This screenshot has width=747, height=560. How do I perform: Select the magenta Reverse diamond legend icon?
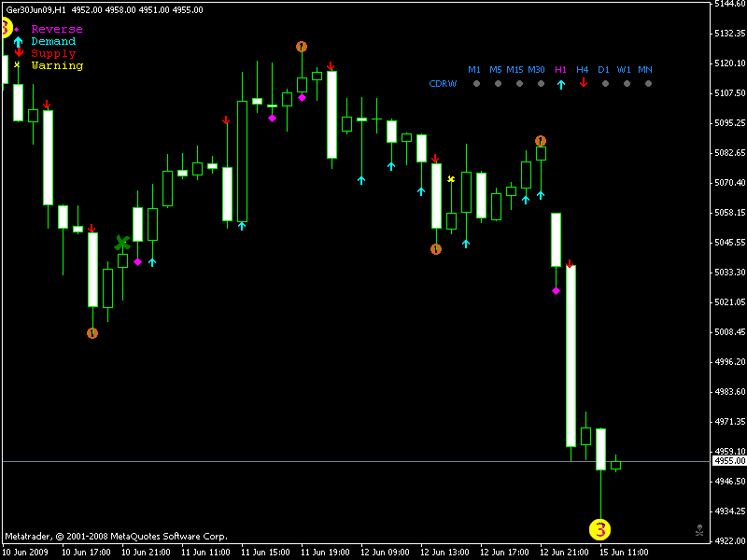click(x=17, y=29)
